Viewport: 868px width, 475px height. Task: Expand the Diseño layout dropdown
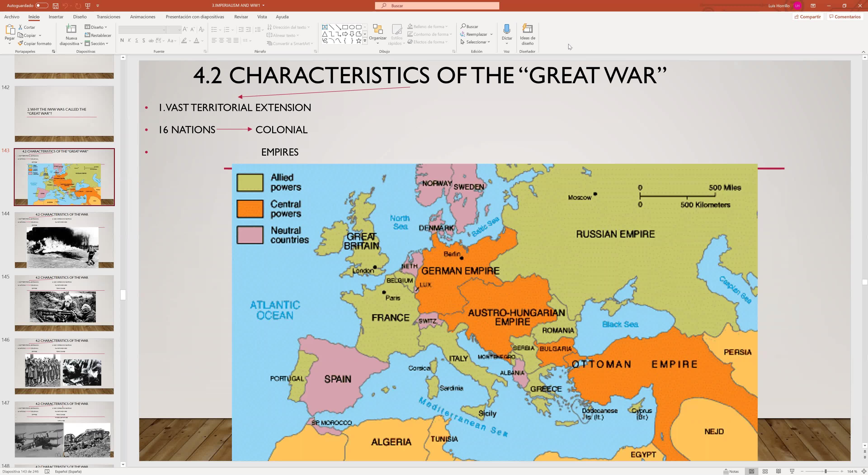coord(96,27)
